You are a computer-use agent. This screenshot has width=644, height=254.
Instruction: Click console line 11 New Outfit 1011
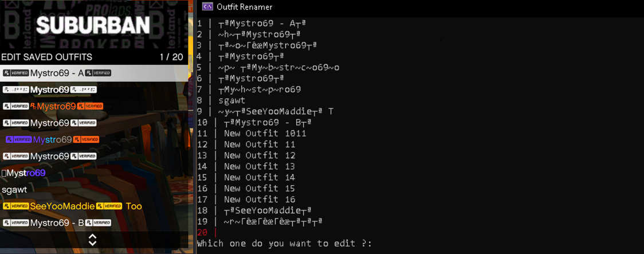pyautogui.click(x=265, y=134)
